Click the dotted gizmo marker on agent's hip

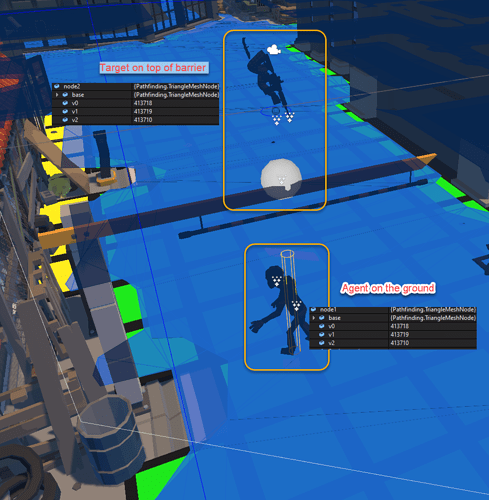pos(296,305)
